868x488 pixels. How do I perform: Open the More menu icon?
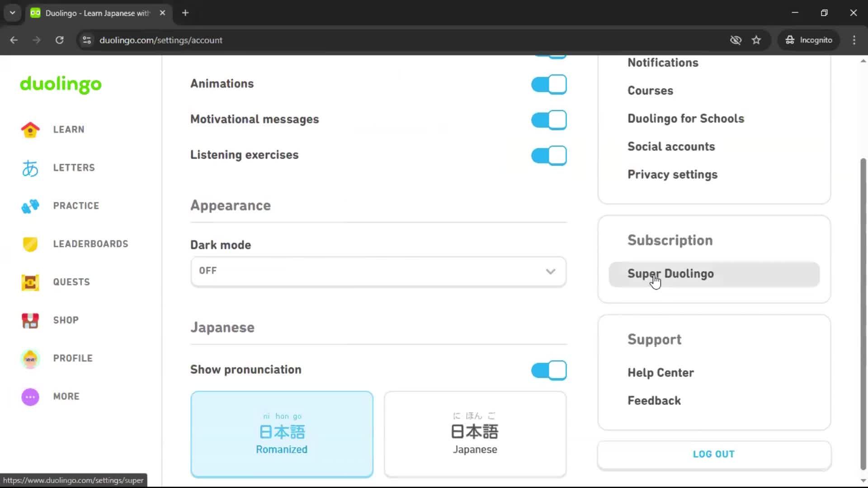pos(30,397)
